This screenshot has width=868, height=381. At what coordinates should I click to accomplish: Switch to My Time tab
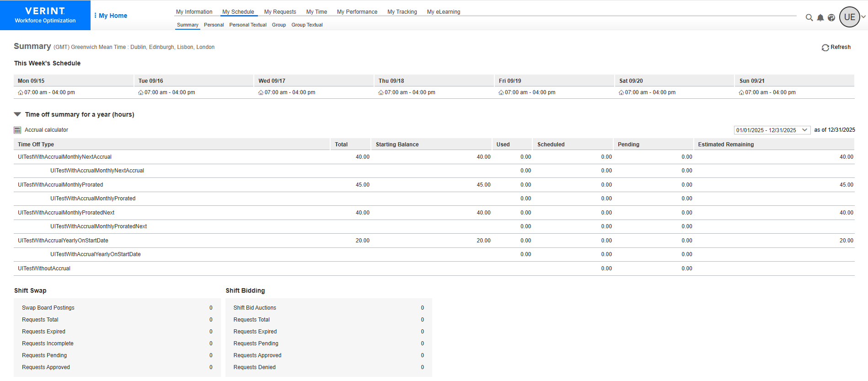(x=316, y=12)
